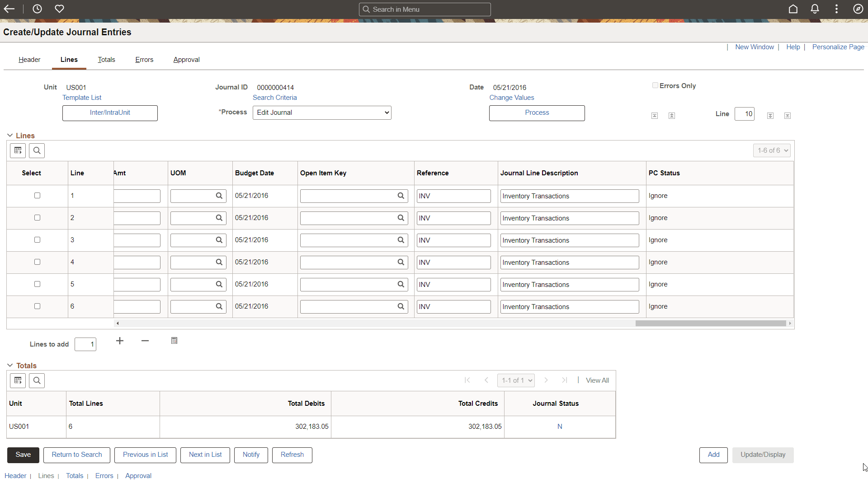
Task: Toggle the Errors Only checkbox
Action: click(655, 85)
